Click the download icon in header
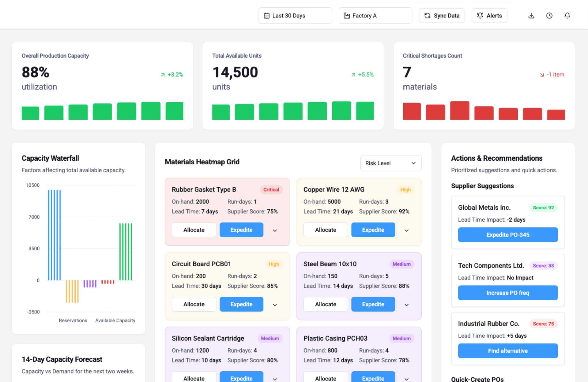This screenshot has width=588, height=382. pos(531,16)
